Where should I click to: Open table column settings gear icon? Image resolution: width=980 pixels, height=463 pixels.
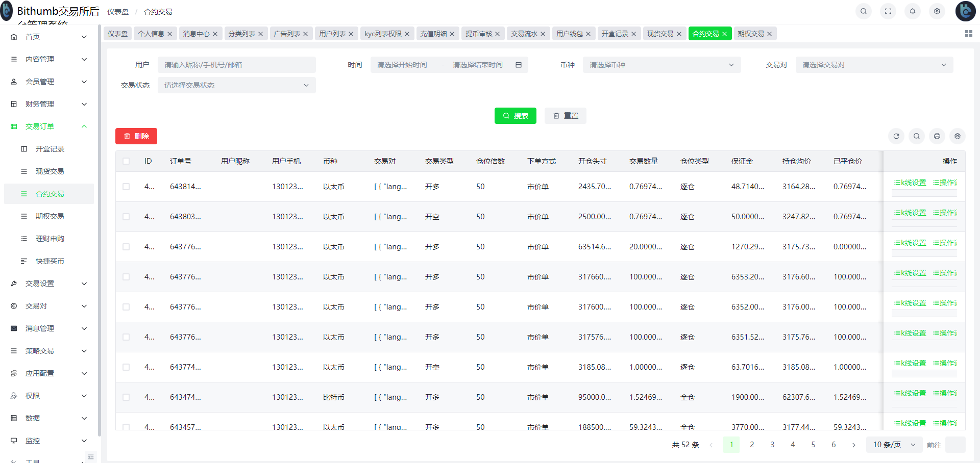pyautogui.click(x=958, y=136)
